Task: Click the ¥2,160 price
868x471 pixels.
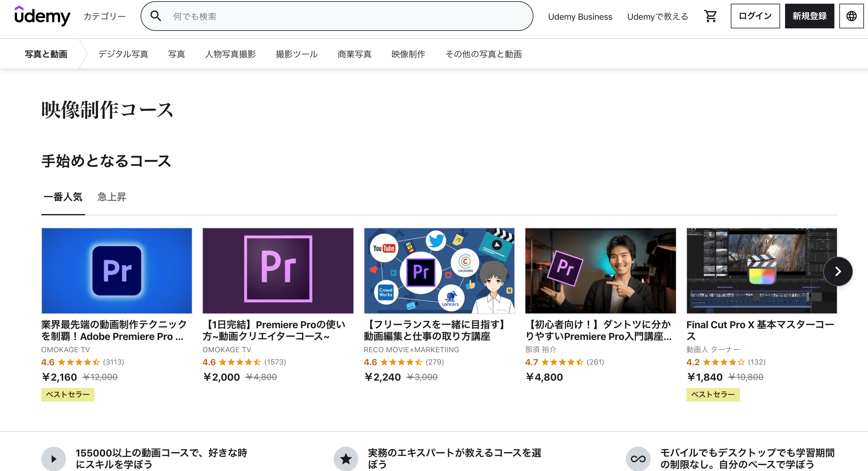Action: click(59, 377)
